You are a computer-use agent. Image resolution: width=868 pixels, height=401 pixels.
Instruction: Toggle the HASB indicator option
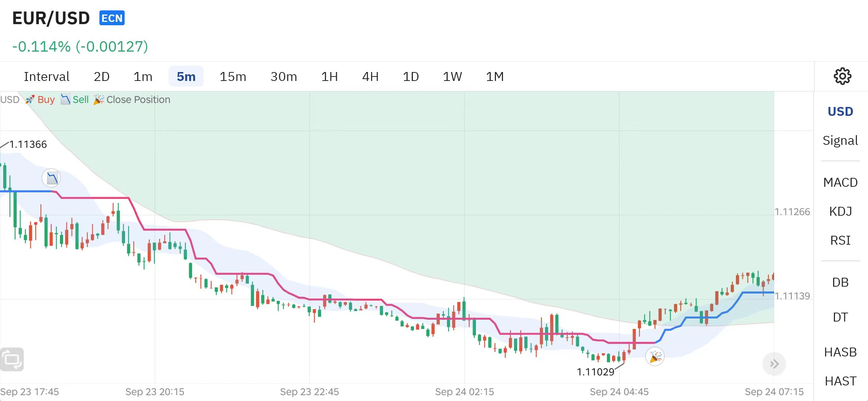tap(840, 352)
